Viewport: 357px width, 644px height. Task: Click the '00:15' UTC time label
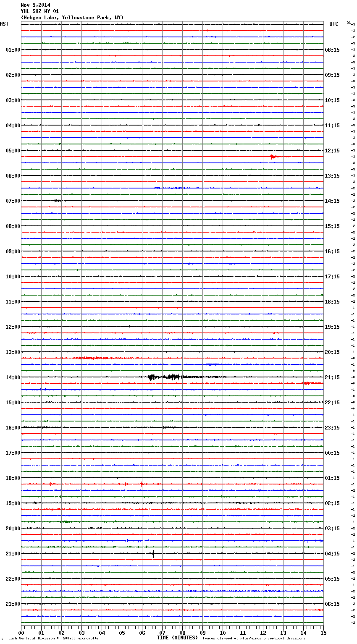point(332,453)
